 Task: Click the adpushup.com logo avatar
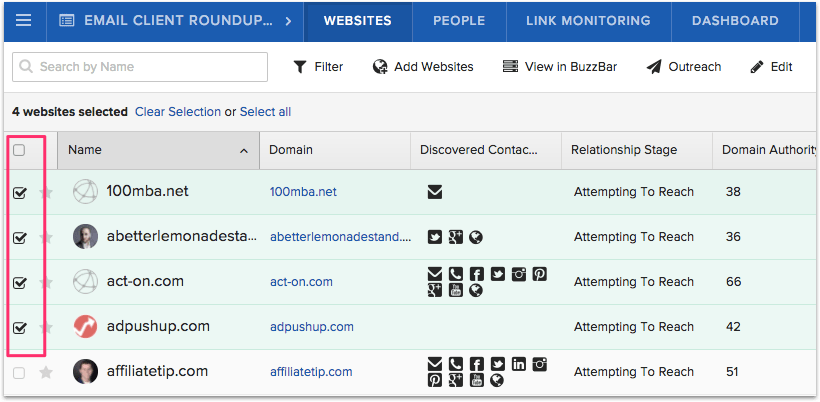point(85,327)
